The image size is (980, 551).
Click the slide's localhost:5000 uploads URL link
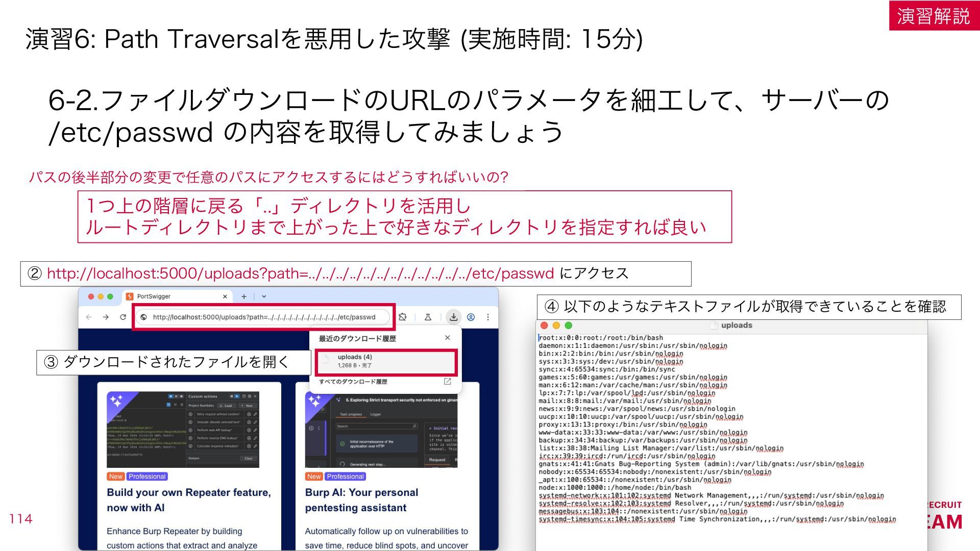(300, 273)
